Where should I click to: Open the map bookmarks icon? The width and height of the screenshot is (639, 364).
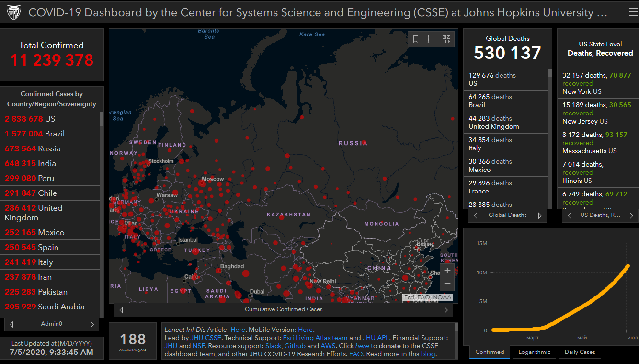click(416, 39)
